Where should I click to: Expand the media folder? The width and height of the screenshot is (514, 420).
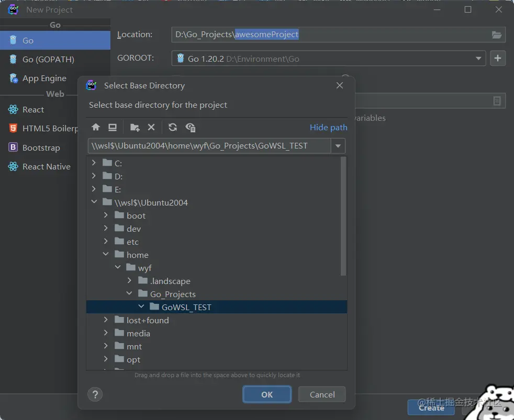pyautogui.click(x=106, y=333)
